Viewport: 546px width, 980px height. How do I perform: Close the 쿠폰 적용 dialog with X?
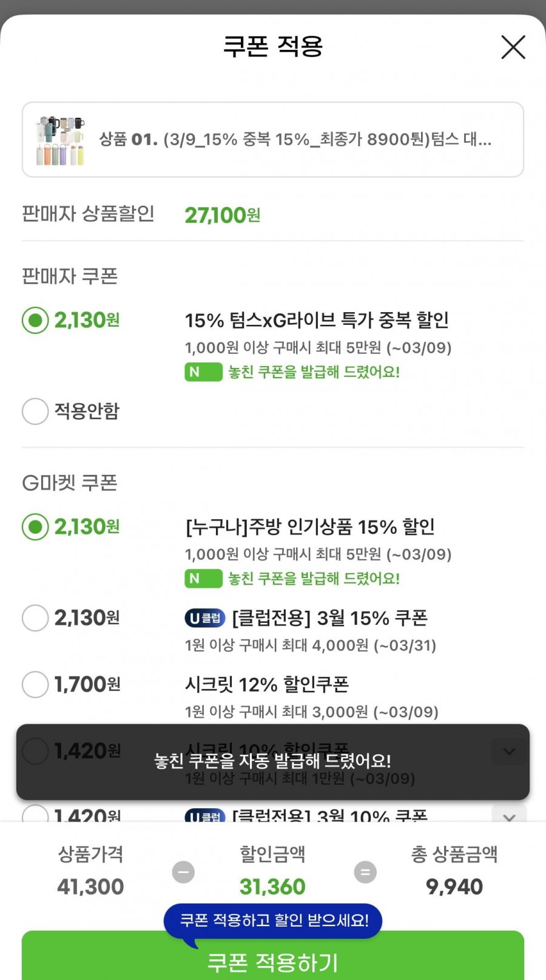(x=513, y=47)
